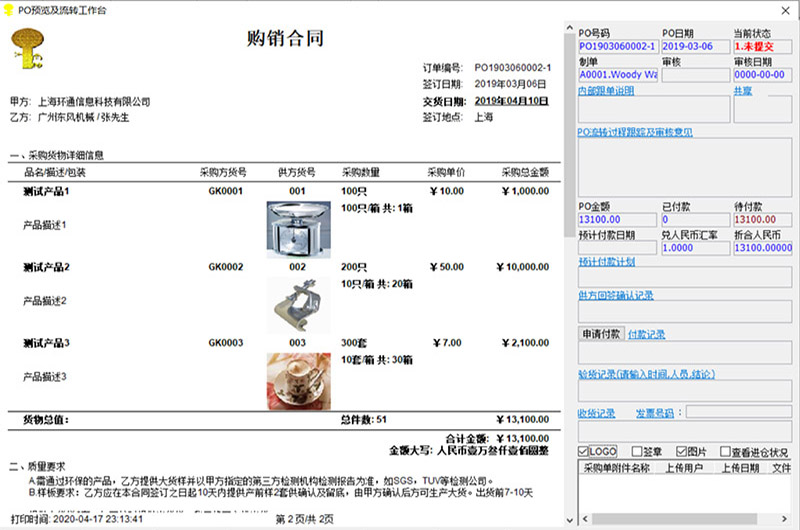Viewport: 800px width, 530px height.
Task: Open the 付款记录 tab
Action: tap(646, 333)
